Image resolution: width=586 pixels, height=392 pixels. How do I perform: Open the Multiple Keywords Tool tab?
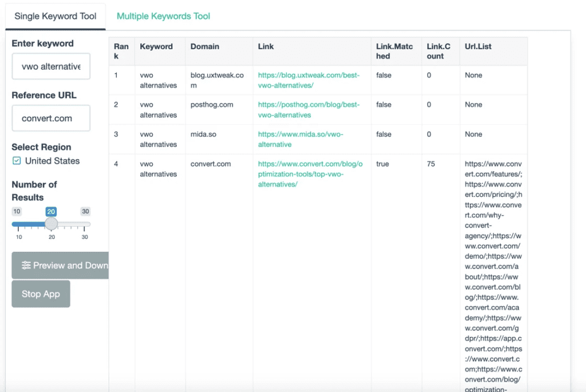coord(163,17)
